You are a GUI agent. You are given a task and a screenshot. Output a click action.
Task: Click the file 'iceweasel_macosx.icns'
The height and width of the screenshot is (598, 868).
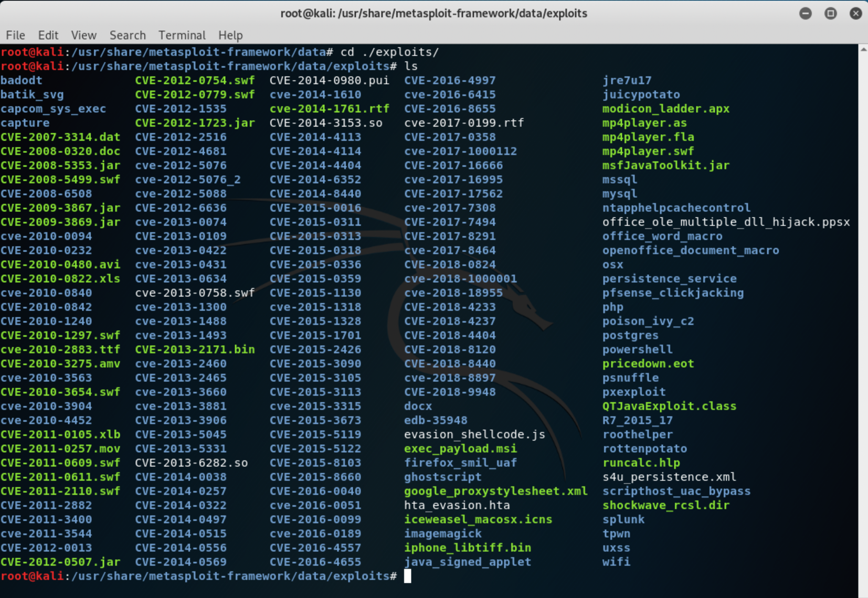[478, 519]
